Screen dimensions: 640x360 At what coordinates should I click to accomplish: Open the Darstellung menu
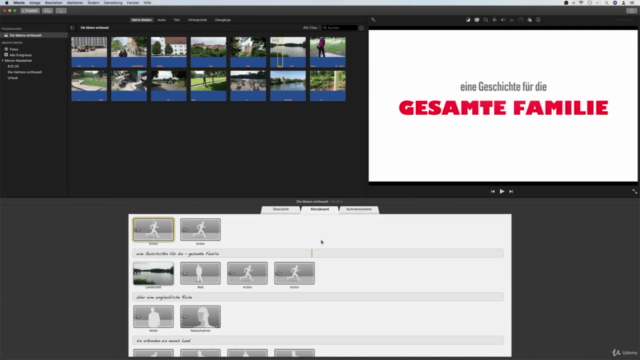113,2
